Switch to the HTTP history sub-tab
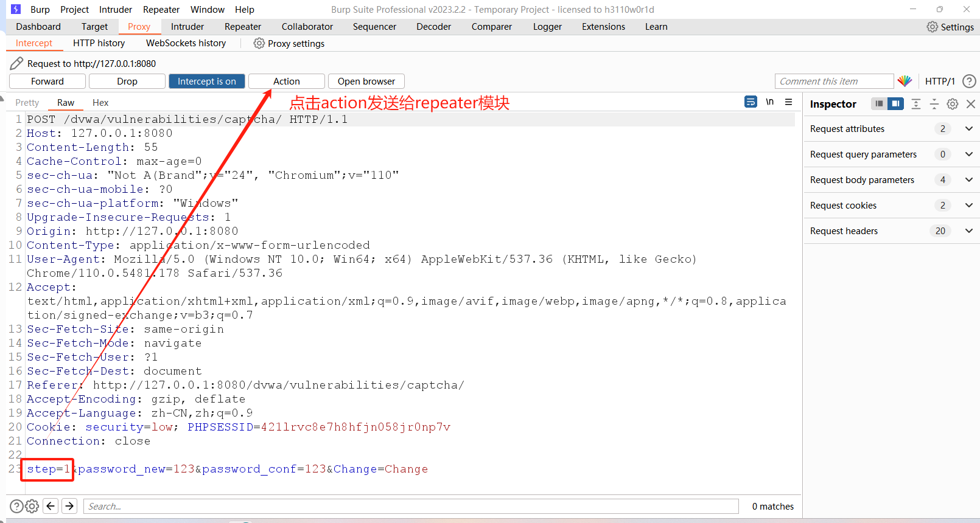 coord(99,43)
